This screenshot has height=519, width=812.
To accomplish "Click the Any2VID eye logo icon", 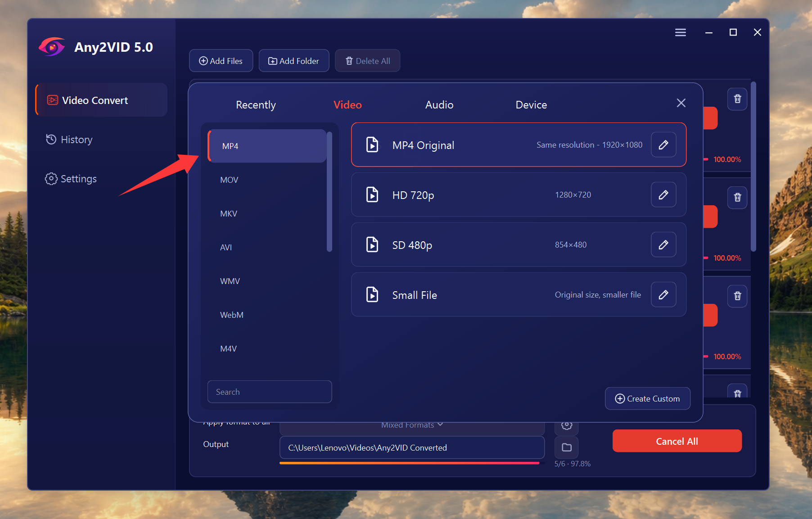I will point(52,47).
